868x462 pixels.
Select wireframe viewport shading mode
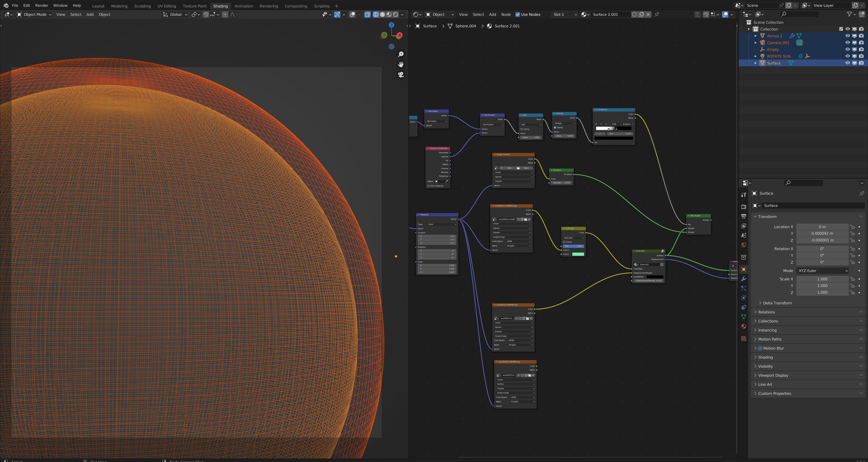point(376,14)
